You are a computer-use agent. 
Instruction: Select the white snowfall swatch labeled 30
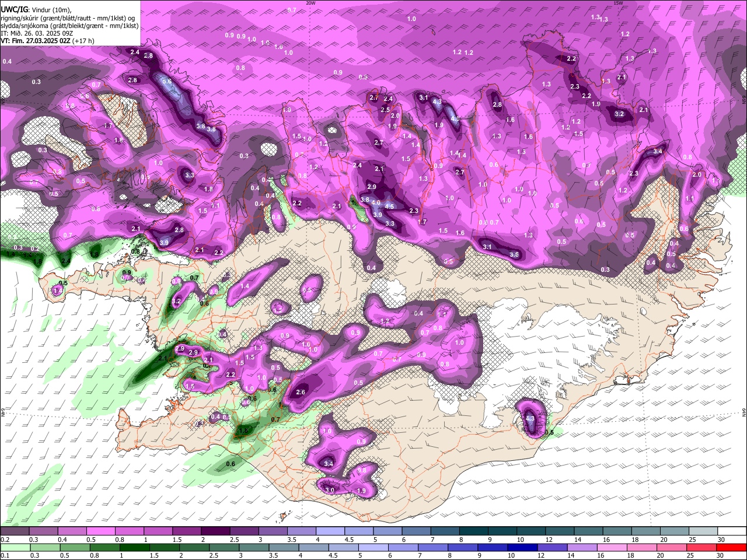coord(732,531)
